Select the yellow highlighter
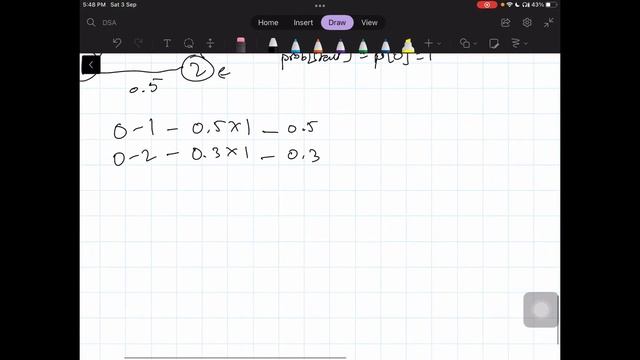640x360 pixels. coord(408,45)
